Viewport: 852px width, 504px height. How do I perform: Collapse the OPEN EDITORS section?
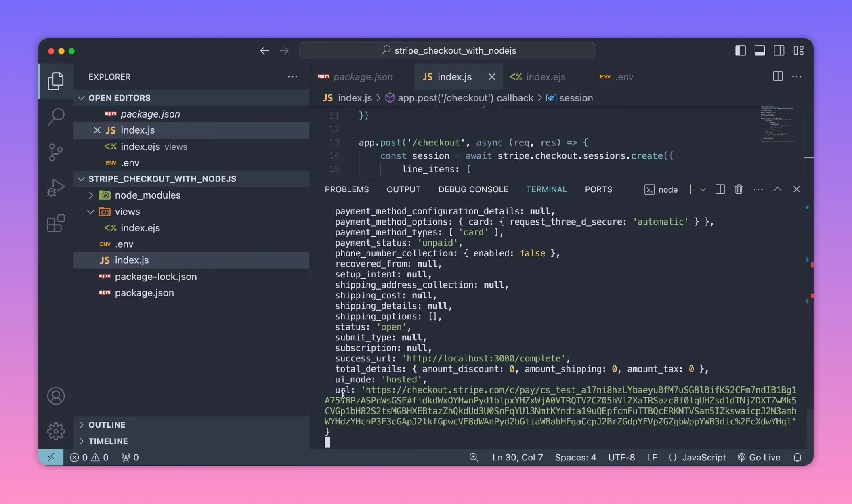coord(81,97)
